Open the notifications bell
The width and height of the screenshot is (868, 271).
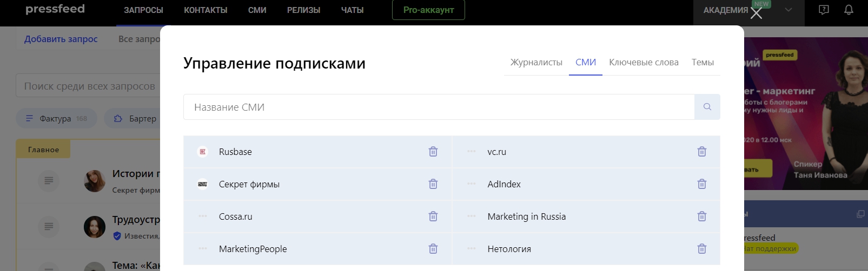(849, 10)
